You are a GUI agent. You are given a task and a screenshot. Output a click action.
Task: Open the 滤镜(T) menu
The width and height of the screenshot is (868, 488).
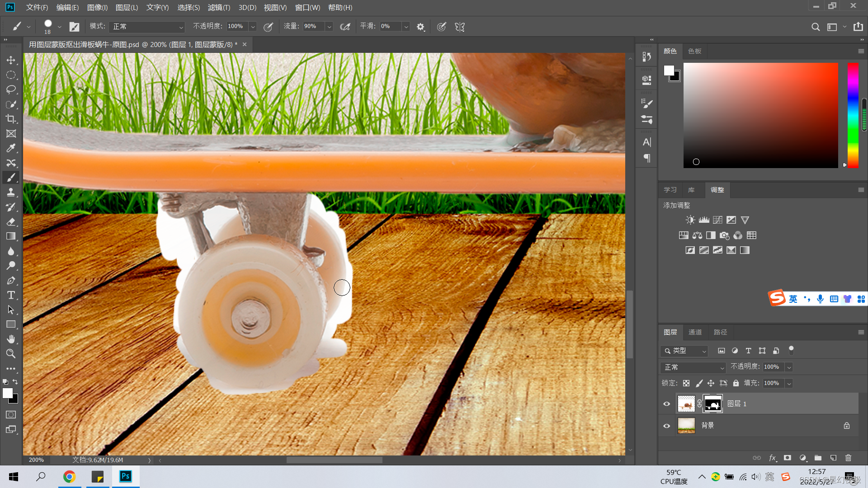tap(219, 8)
